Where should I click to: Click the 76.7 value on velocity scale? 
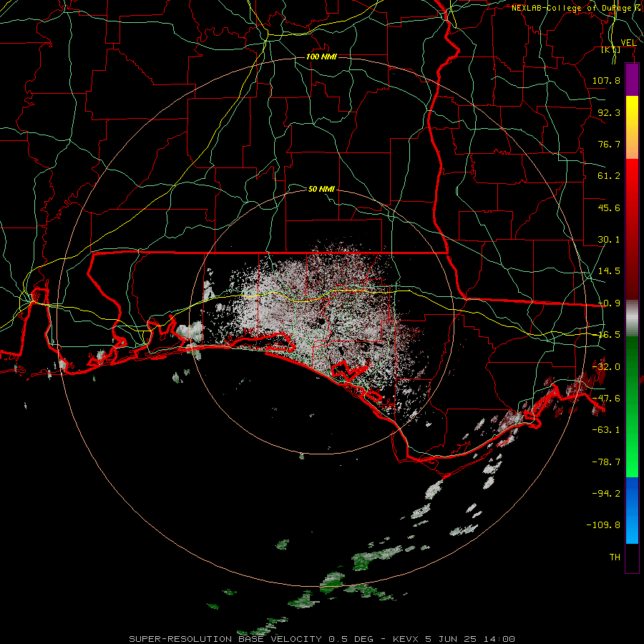pyautogui.click(x=609, y=144)
